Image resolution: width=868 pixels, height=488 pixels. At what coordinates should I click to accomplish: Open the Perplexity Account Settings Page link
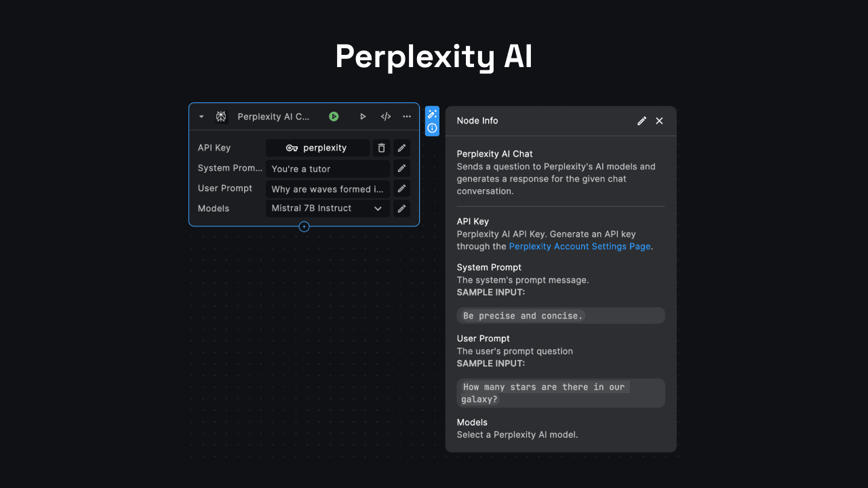(x=580, y=246)
